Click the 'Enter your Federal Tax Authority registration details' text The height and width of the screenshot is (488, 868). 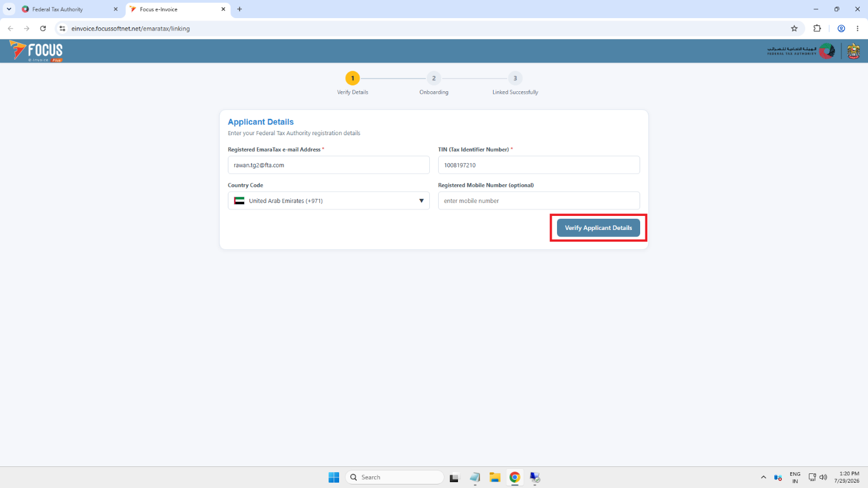pos(294,133)
